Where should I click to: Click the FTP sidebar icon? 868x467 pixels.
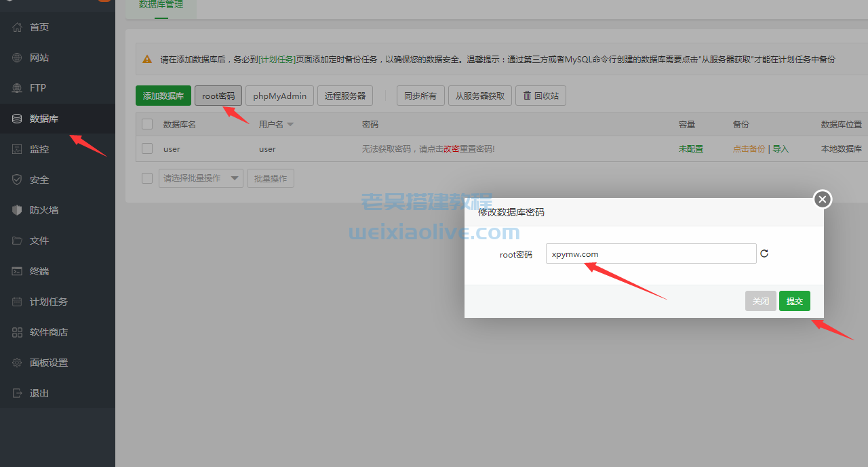tap(18, 88)
